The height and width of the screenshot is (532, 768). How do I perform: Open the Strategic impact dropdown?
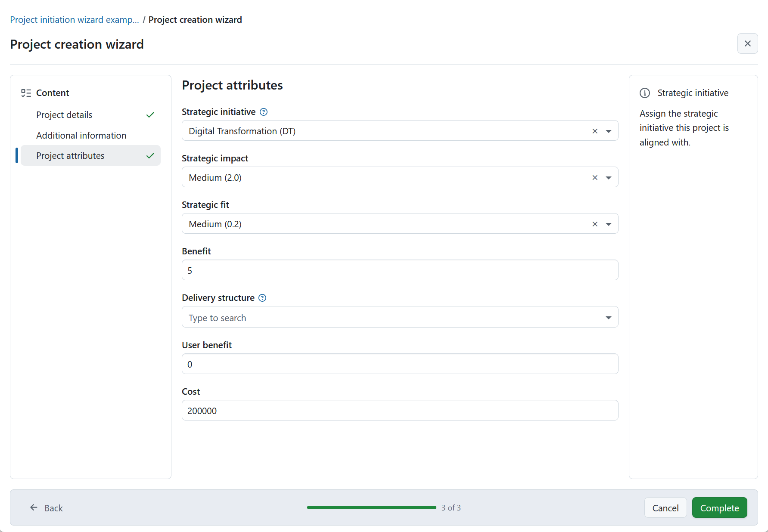[609, 177]
